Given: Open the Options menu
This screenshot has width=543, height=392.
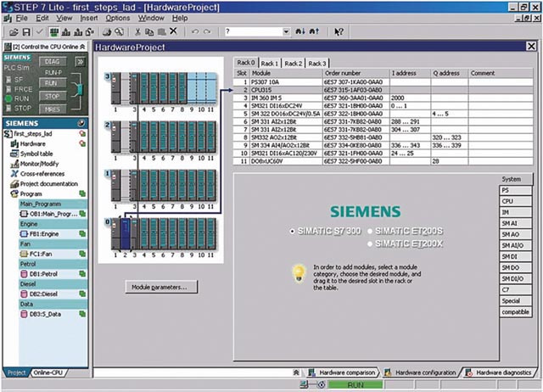Looking at the screenshot, I should pyautogui.click(x=118, y=17).
